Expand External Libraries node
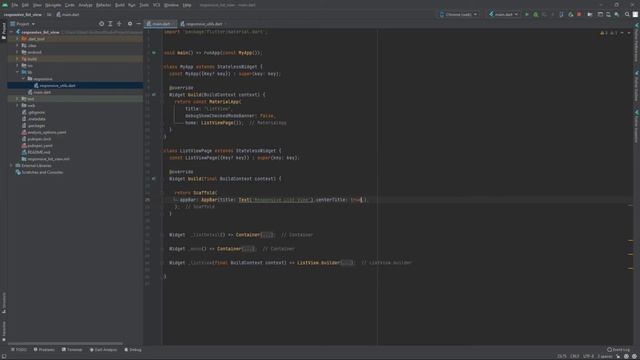Screen dimensions: 640x360 [x=11, y=165]
